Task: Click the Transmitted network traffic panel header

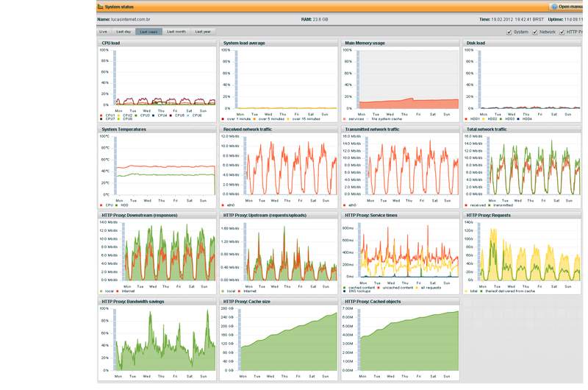Action: point(400,130)
